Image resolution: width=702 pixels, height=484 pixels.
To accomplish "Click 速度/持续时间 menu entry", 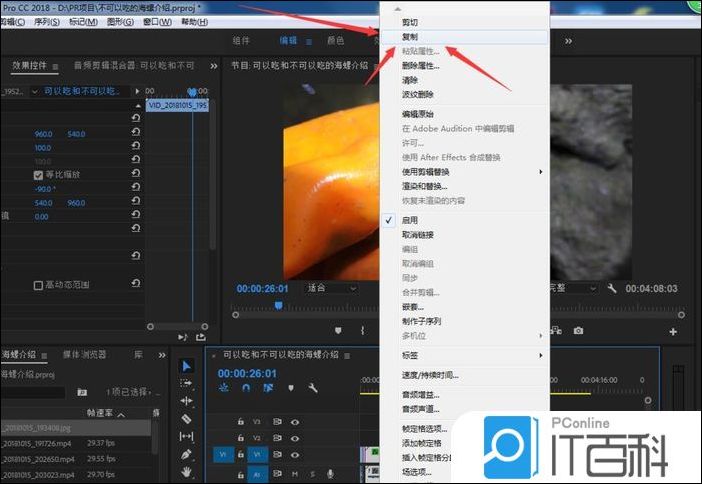I will pyautogui.click(x=430, y=375).
